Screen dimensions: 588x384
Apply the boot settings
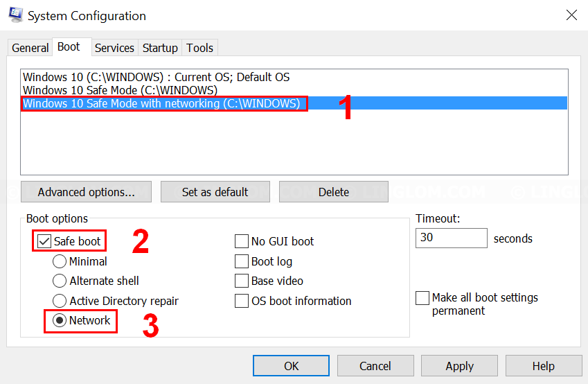point(459,365)
